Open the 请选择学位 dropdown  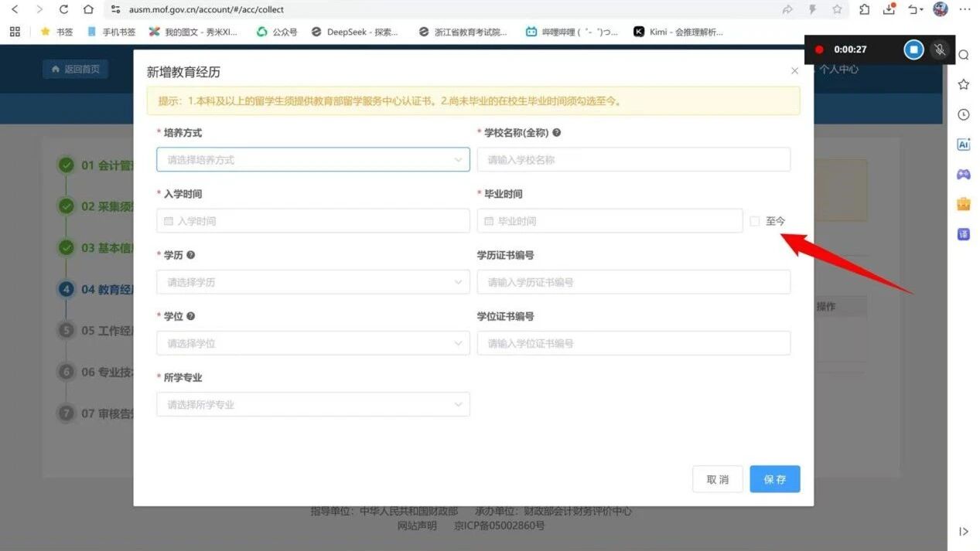312,343
